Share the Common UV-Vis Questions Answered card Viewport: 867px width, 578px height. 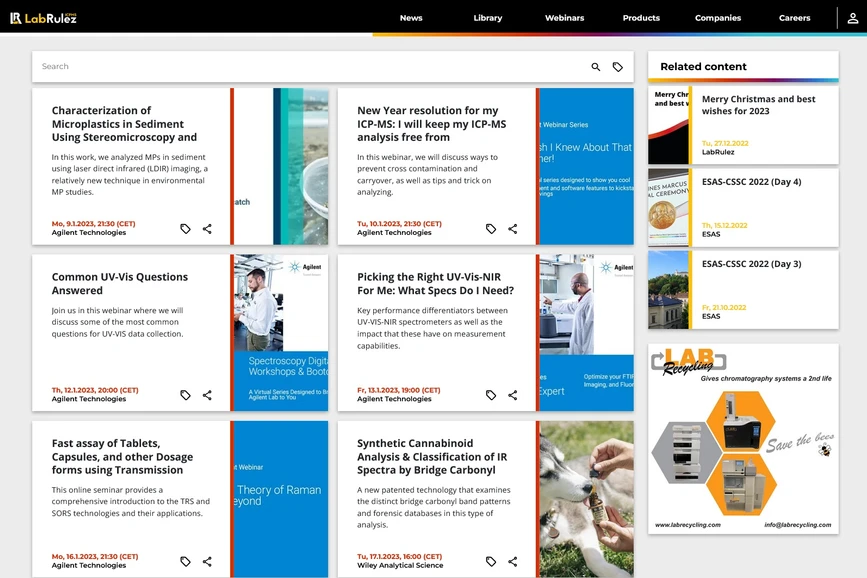[x=207, y=395]
